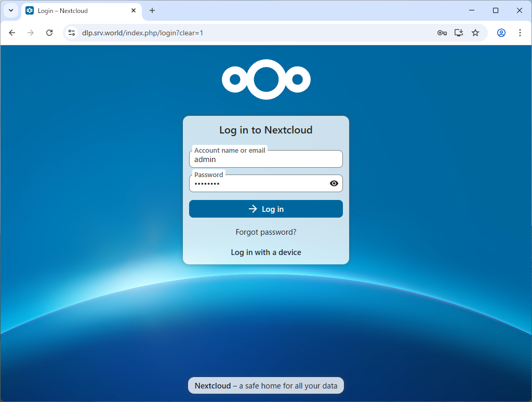The width and height of the screenshot is (532, 402).
Task: Click the Nextcloud logo
Action: tap(266, 79)
